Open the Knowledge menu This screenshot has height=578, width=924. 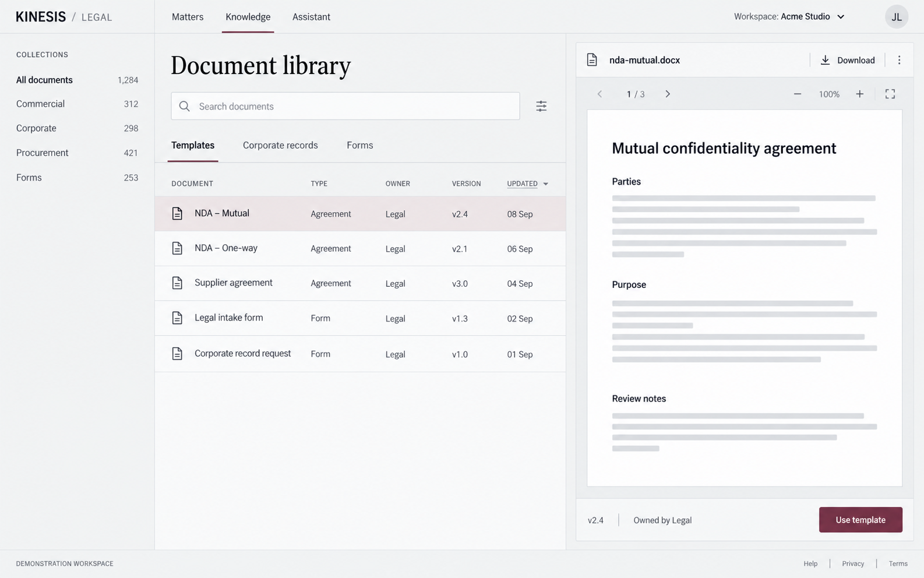tap(248, 17)
